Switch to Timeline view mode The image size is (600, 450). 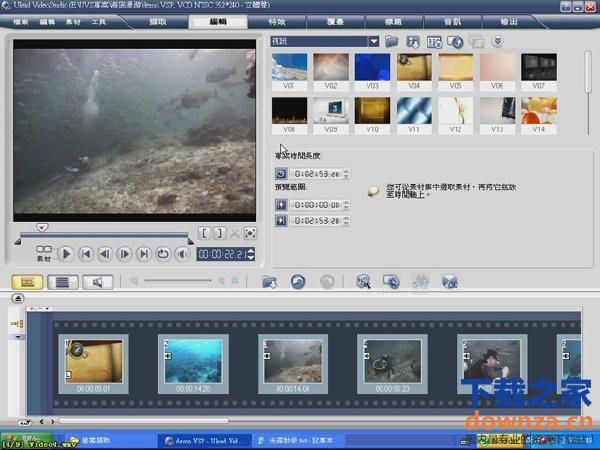[x=62, y=283]
